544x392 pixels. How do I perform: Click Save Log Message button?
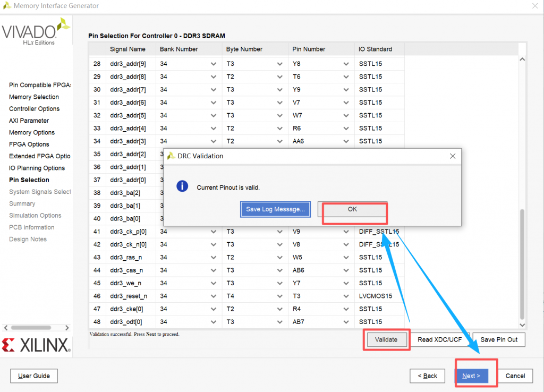coord(275,209)
